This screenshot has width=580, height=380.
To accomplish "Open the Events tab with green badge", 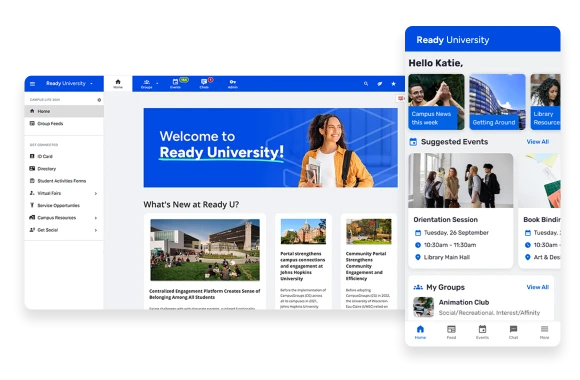I will point(176,84).
